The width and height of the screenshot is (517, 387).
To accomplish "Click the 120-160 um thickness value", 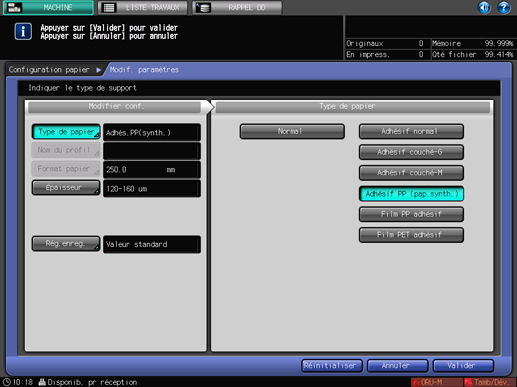I will (x=152, y=189).
